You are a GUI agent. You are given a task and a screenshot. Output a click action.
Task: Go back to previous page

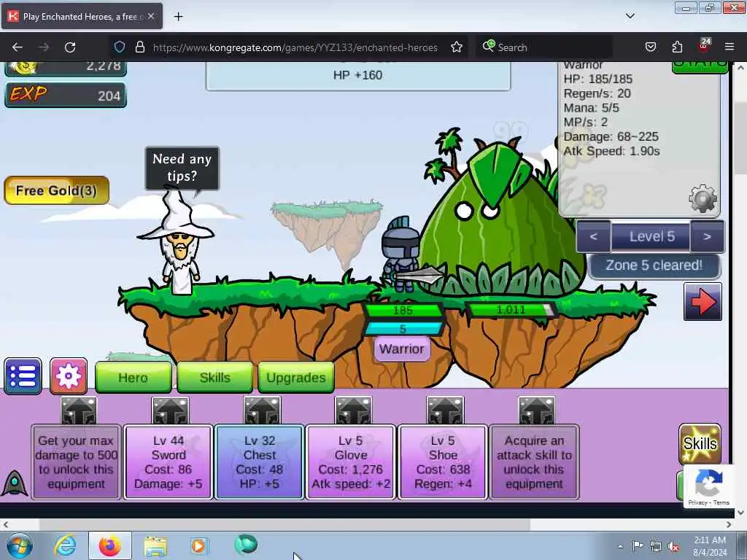(x=18, y=47)
